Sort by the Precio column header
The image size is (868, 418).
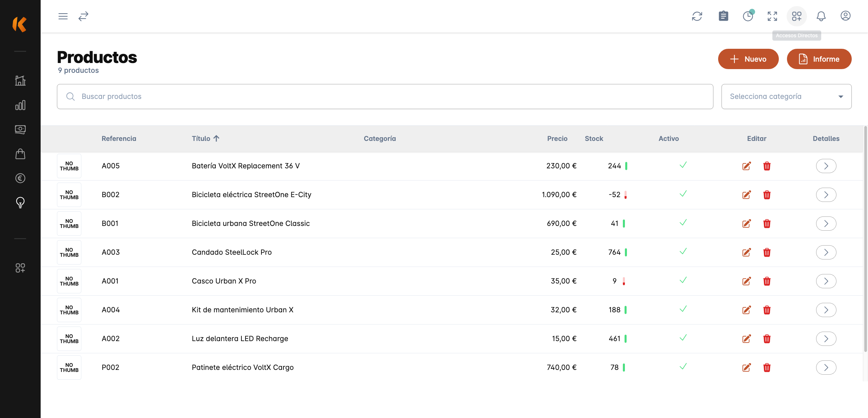coord(557,139)
